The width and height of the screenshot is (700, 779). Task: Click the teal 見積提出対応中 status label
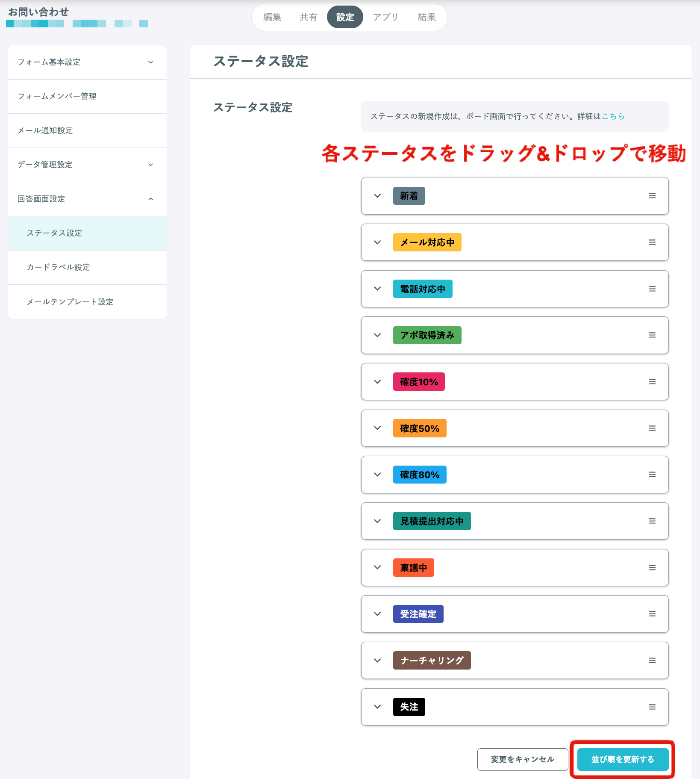[x=432, y=521]
